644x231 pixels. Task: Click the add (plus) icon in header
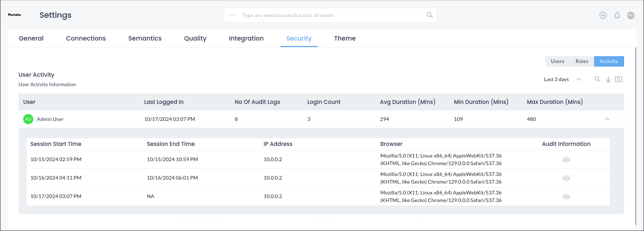coord(603,15)
